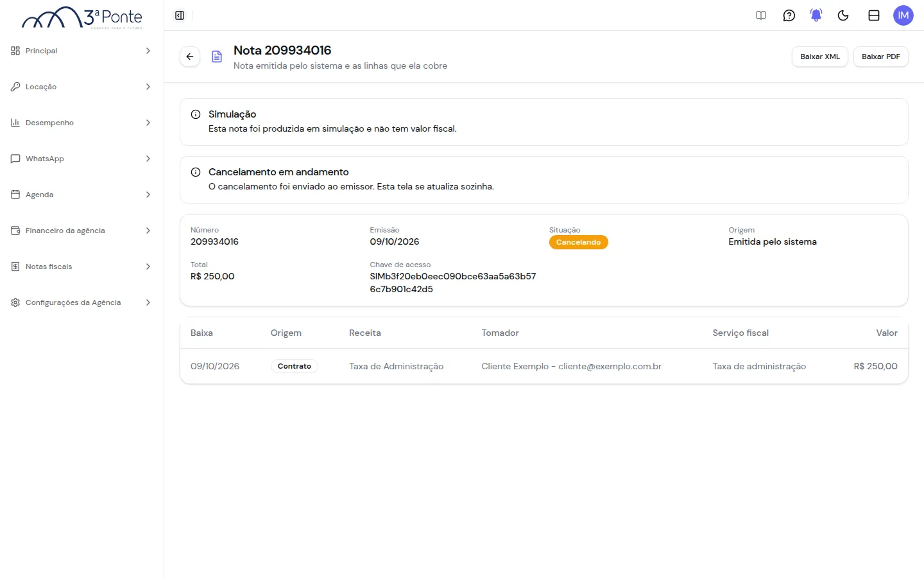Expand the Notas fiscais chevron
The height and width of the screenshot is (578, 924).
pyautogui.click(x=148, y=267)
